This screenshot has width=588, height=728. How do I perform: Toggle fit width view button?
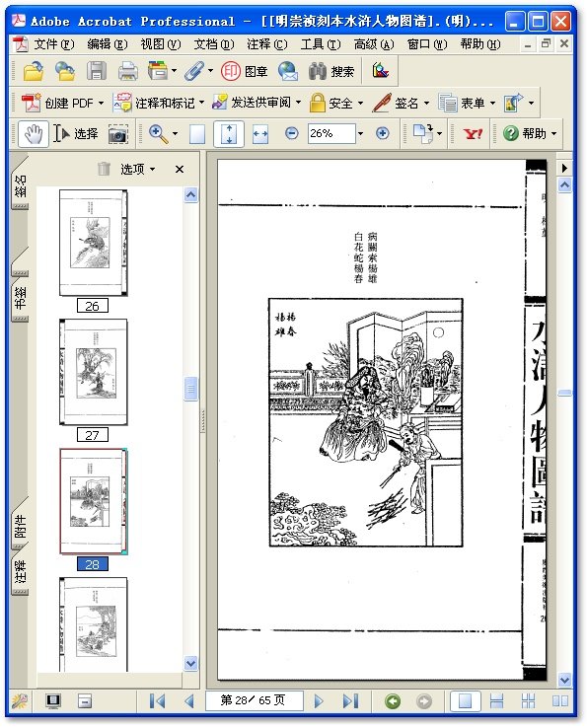(x=260, y=134)
